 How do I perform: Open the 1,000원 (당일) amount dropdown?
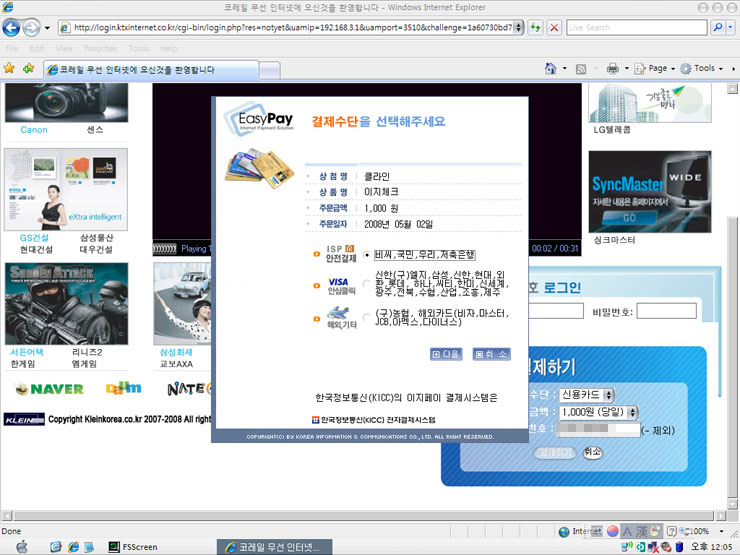pos(598,412)
